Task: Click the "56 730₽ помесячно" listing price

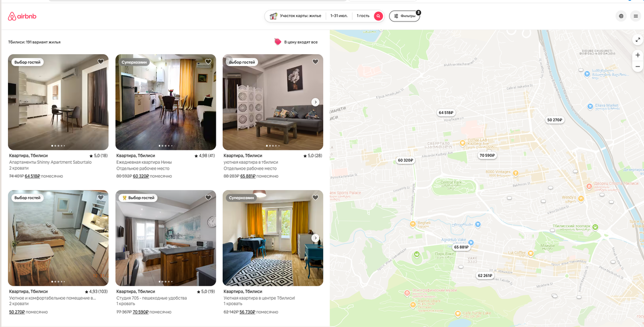Action: [x=259, y=312]
